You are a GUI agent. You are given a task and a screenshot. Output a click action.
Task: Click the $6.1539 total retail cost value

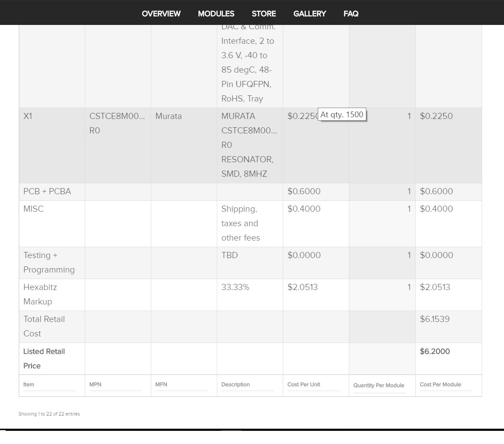point(434,319)
